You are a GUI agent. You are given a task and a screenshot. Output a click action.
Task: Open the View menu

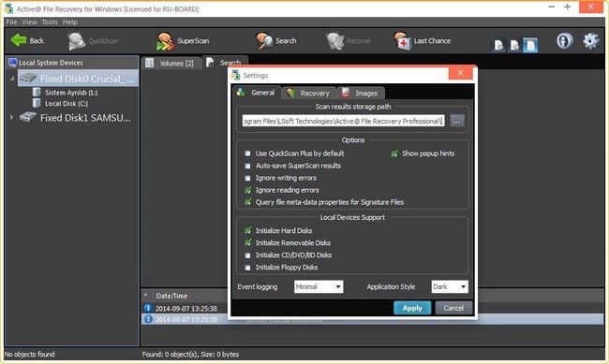30,22
